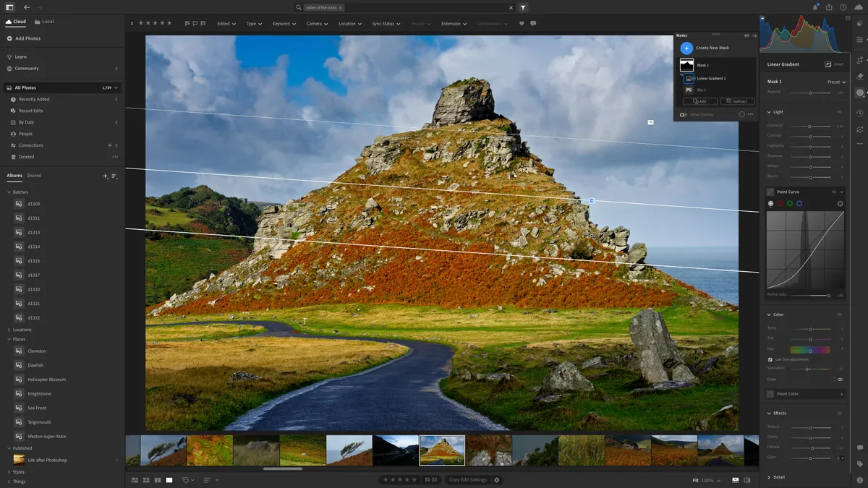Toggle the Show Overlay switch in Masks panel
The image size is (868, 488).
tap(683, 114)
